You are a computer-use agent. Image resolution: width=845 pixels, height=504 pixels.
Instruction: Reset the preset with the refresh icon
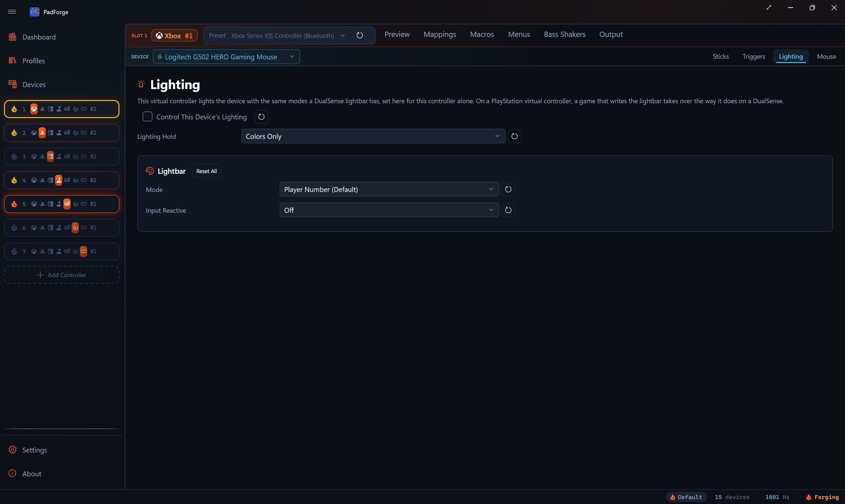[360, 35]
